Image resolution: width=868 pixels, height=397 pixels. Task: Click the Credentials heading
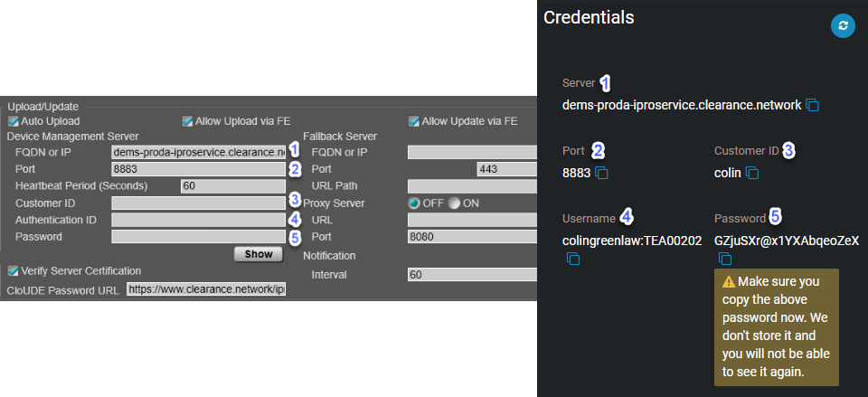(589, 17)
